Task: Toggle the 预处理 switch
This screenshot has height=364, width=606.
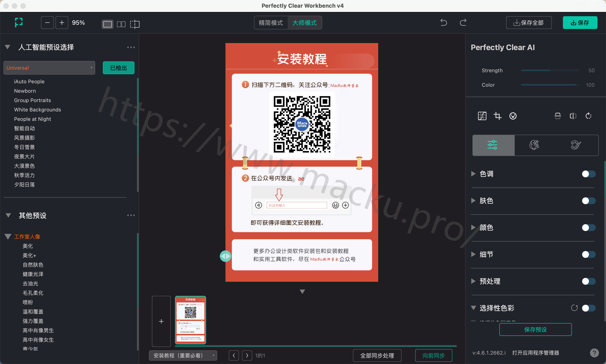Action: [589, 281]
